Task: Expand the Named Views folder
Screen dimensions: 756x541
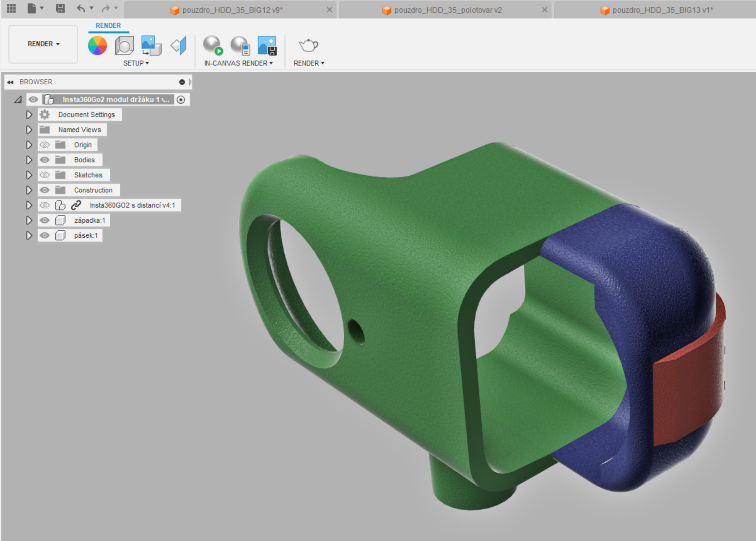Action: [x=29, y=130]
